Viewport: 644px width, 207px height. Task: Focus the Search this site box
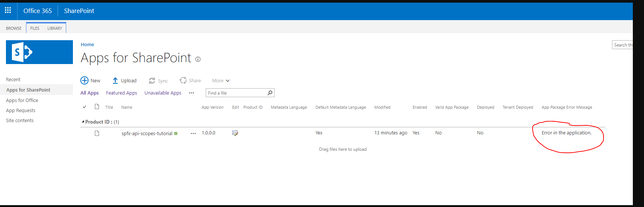coord(622,45)
